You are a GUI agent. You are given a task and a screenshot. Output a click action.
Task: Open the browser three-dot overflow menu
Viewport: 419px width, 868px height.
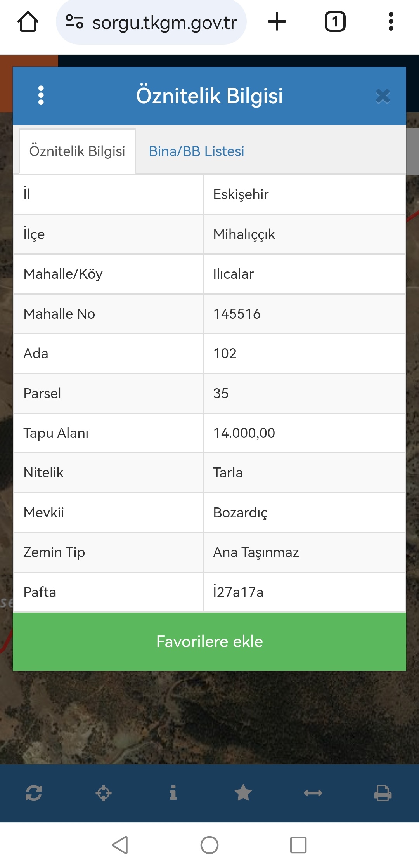pos(391,22)
